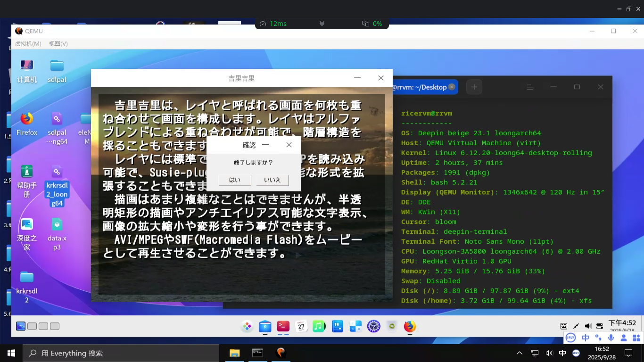644x362 pixels.
Task: Close the ~/Desktop terminal tab
Action: (452, 87)
